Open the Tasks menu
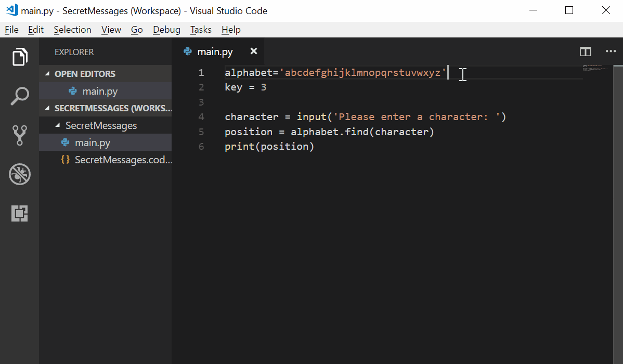623x364 pixels. click(201, 30)
